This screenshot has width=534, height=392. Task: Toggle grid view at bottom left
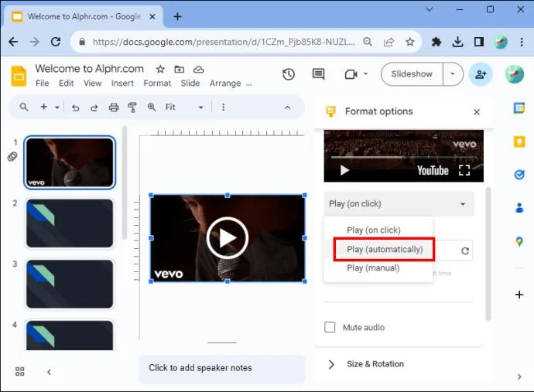point(20,371)
